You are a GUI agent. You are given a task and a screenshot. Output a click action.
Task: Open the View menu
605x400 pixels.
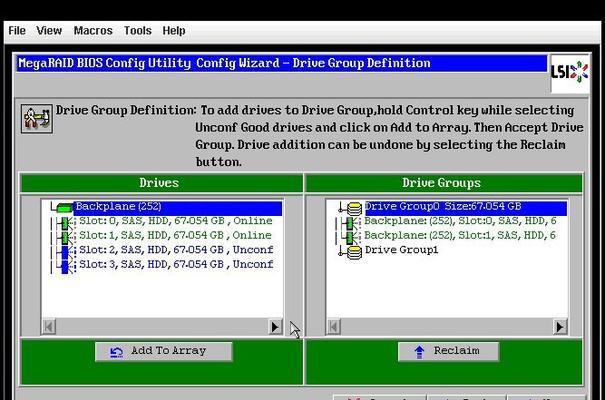point(49,30)
